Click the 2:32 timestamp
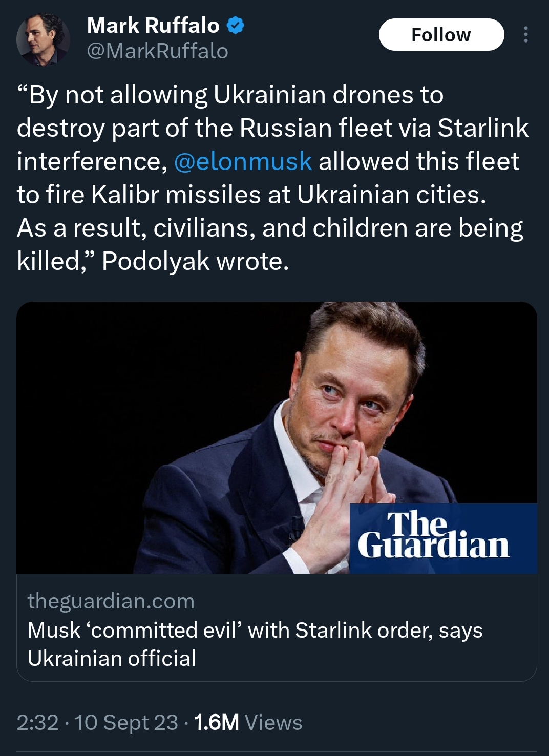This screenshot has height=756, width=549. pos(37,723)
